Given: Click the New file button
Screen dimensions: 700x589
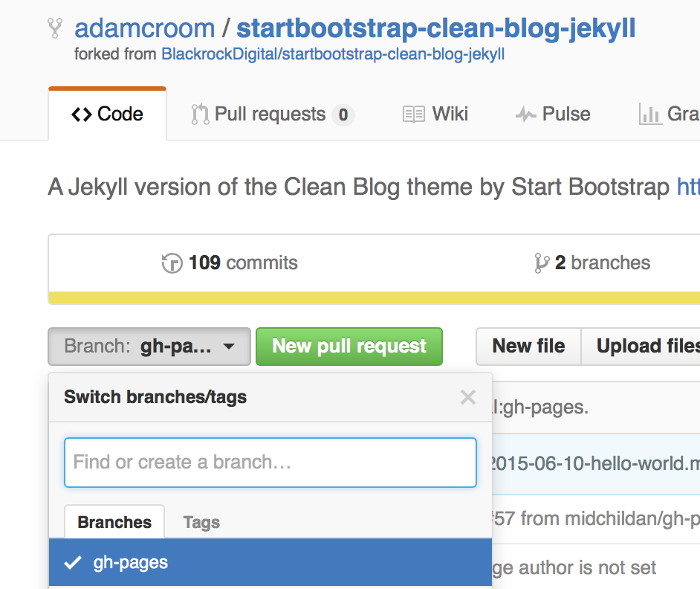Looking at the screenshot, I should [x=528, y=347].
